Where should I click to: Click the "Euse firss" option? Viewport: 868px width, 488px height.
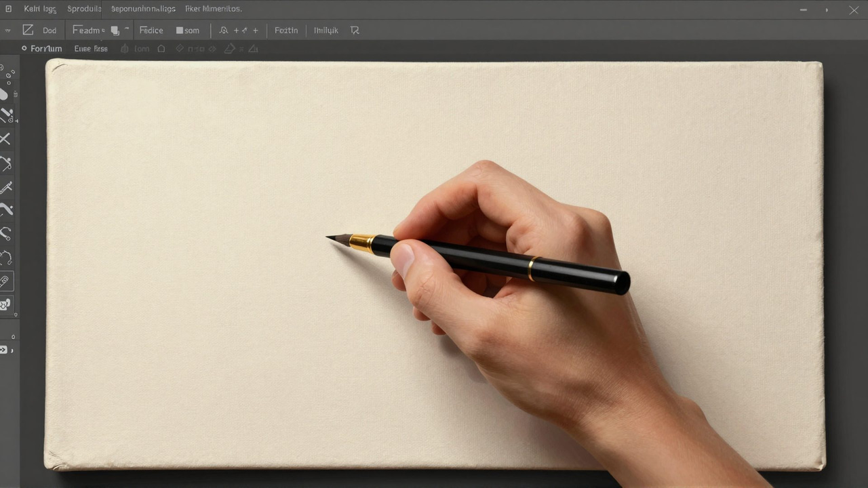pos(91,49)
